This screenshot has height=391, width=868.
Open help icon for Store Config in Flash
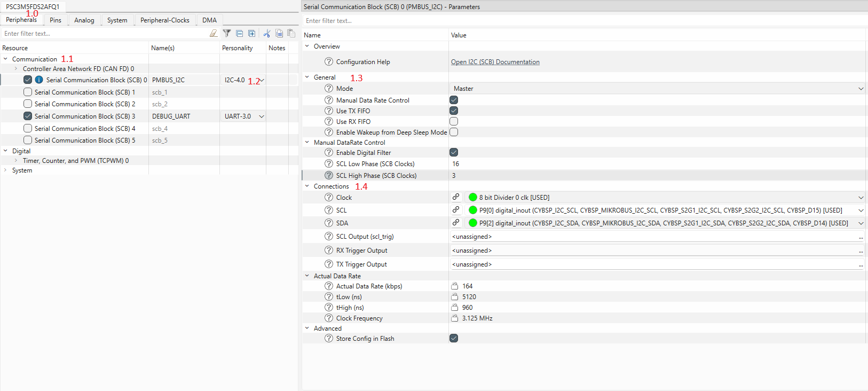[329, 338]
